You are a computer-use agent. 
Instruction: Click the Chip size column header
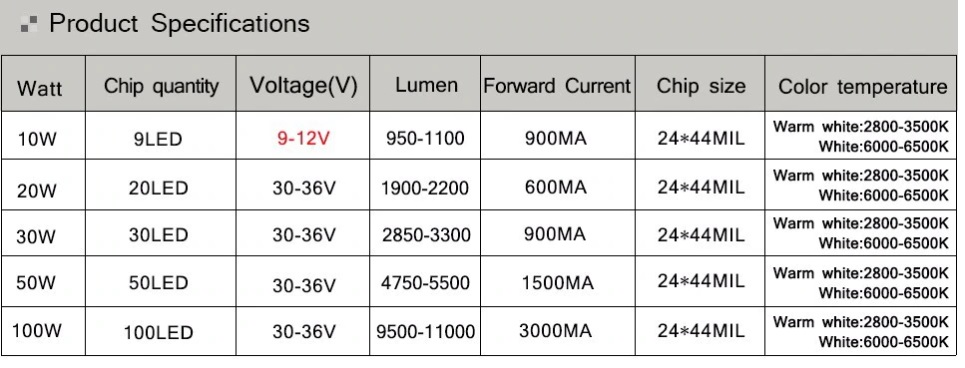701,86
